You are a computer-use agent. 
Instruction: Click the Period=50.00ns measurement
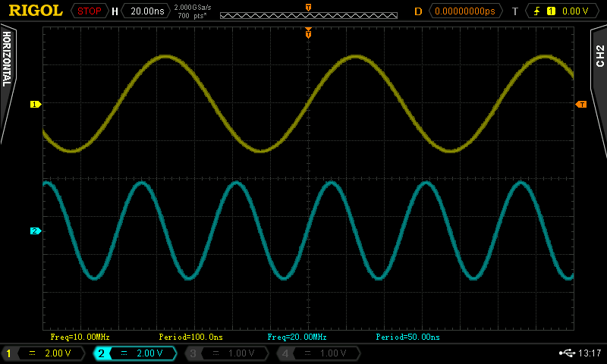click(x=407, y=337)
